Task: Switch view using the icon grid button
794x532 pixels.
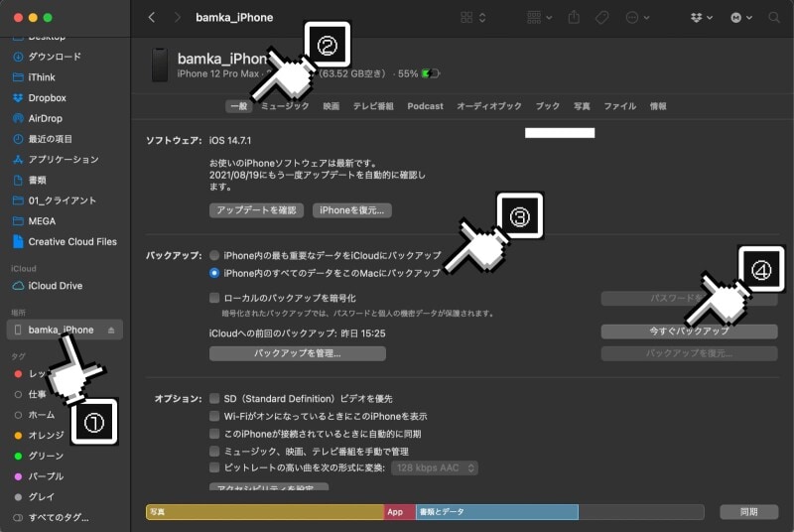Action: [x=473, y=17]
